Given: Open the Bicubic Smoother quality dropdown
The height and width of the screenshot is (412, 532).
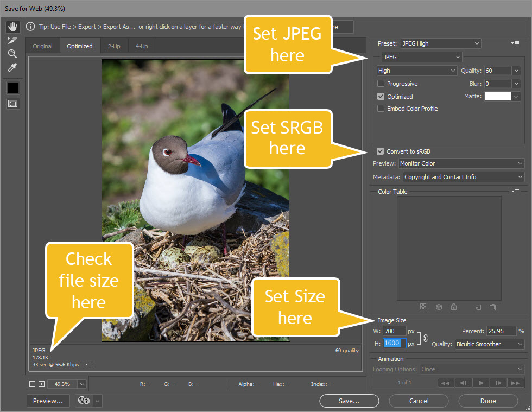Looking at the screenshot, I should (490, 344).
